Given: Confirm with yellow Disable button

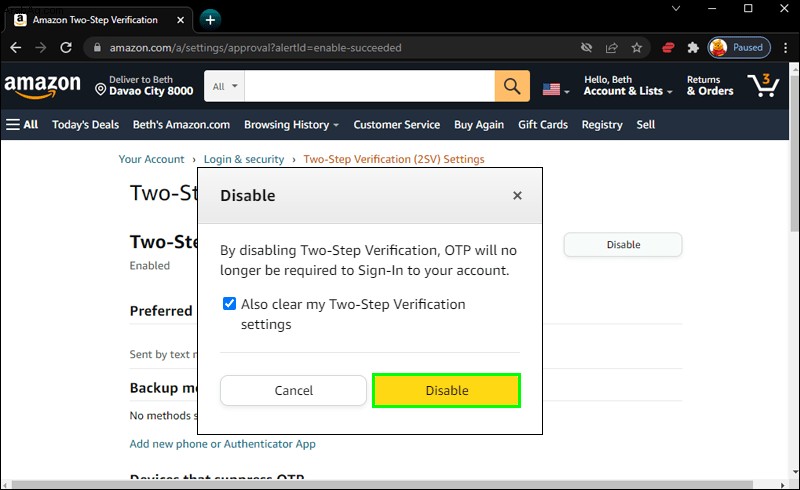Looking at the screenshot, I should (446, 390).
